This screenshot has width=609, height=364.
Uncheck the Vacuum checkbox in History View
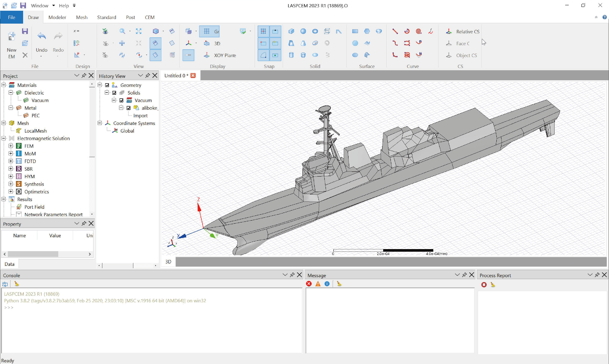pyautogui.click(x=121, y=100)
